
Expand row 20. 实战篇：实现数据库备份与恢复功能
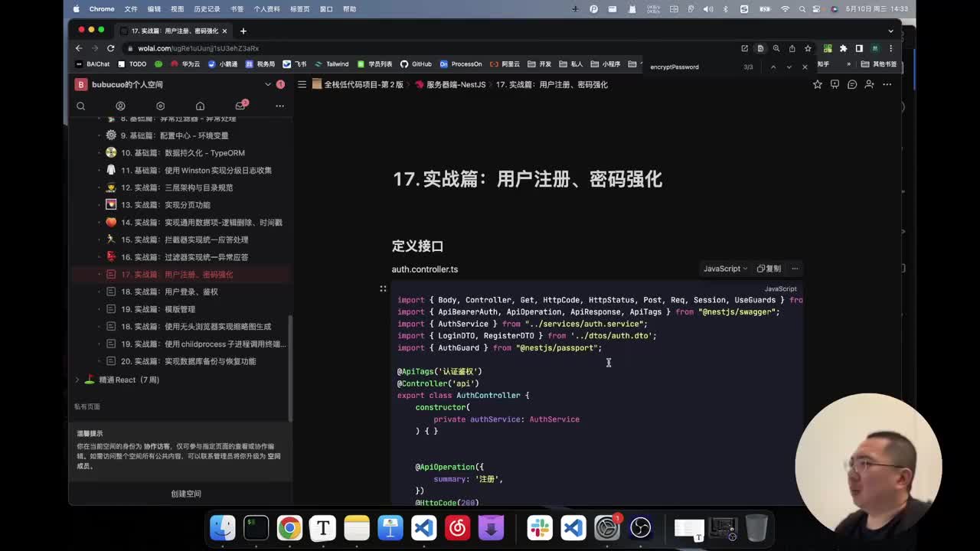(99, 361)
